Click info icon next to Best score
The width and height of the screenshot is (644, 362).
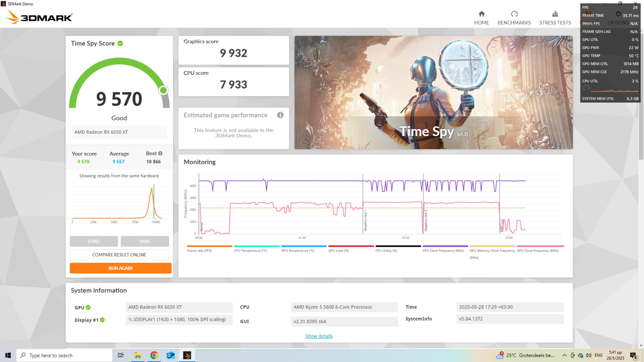pos(160,153)
